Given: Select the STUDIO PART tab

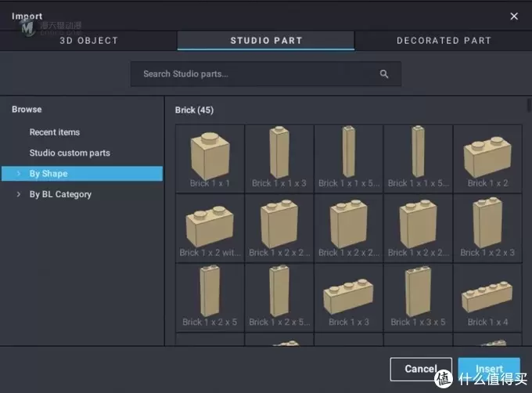Looking at the screenshot, I should [x=266, y=41].
